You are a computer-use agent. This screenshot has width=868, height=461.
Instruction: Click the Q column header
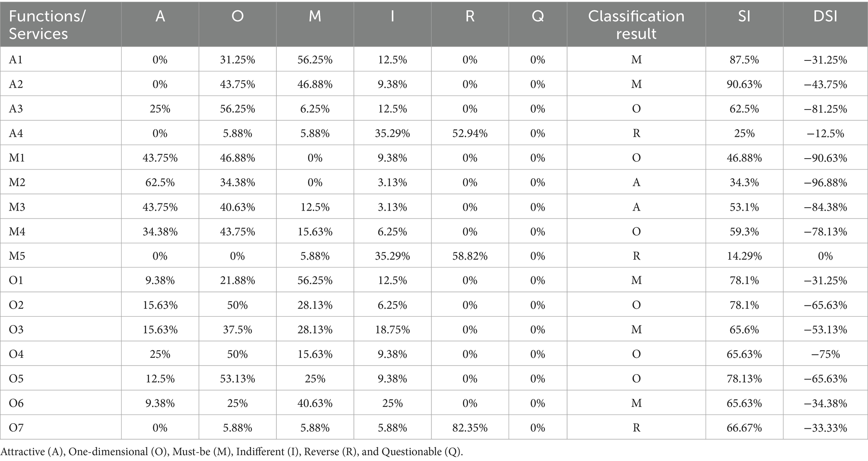point(537,16)
